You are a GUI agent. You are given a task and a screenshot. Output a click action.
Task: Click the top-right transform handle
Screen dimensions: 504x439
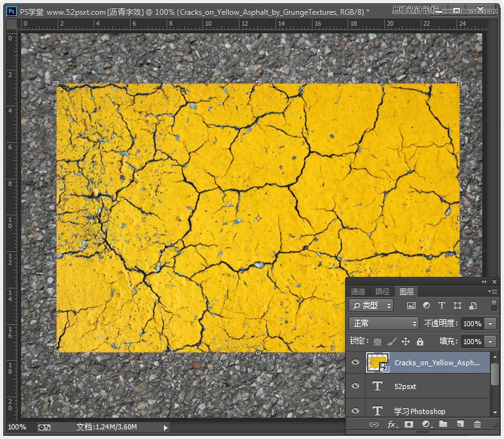460,83
